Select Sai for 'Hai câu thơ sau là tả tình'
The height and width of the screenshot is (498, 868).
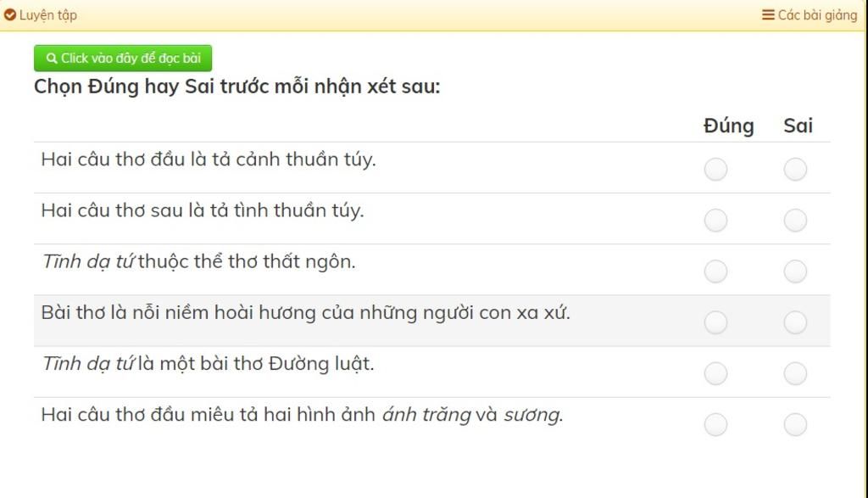pos(795,221)
